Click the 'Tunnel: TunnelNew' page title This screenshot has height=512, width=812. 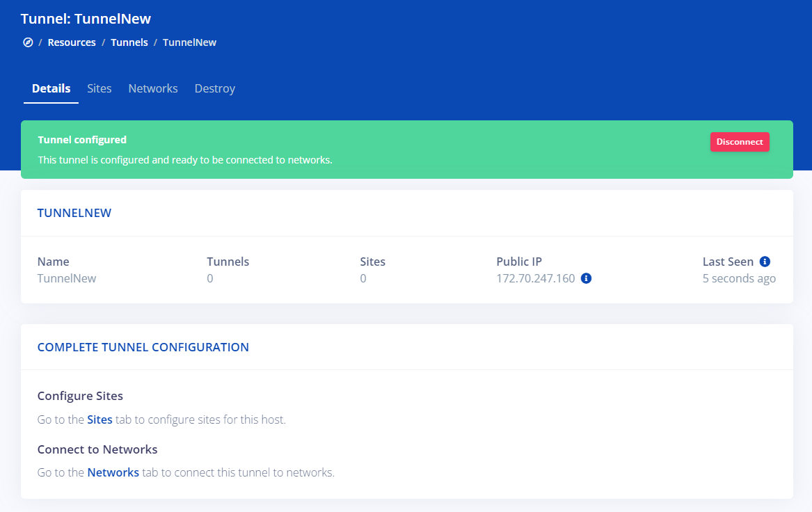(x=86, y=19)
